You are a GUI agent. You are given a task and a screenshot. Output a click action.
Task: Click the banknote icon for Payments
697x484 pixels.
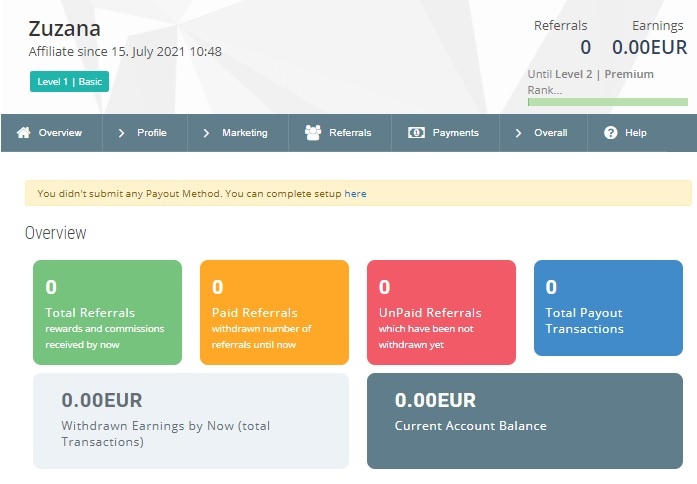click(417, 132)
